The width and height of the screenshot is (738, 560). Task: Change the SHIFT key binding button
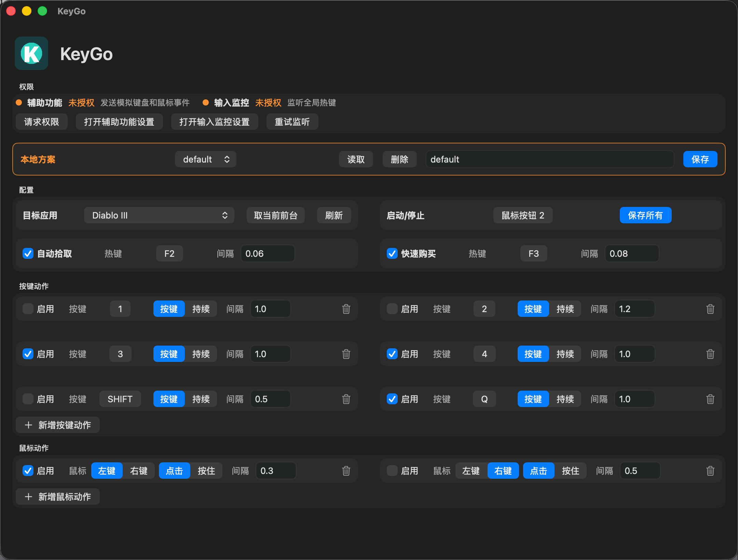click(x=120, y=399)
